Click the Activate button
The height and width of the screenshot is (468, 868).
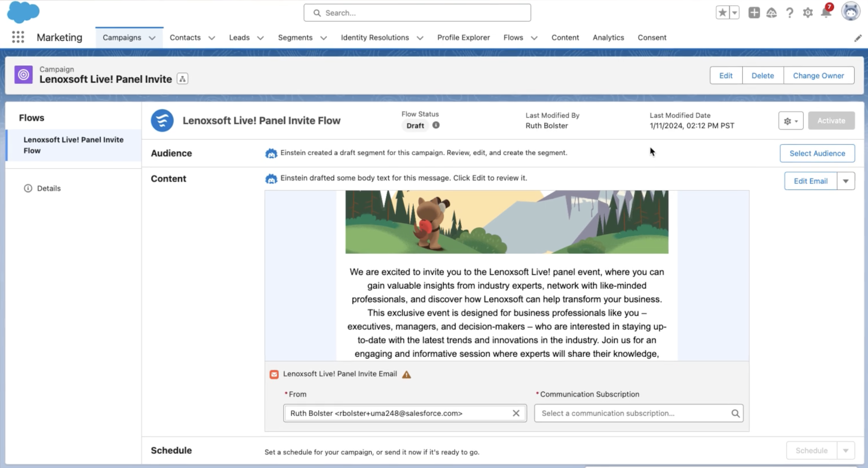(x=831, y=121)
